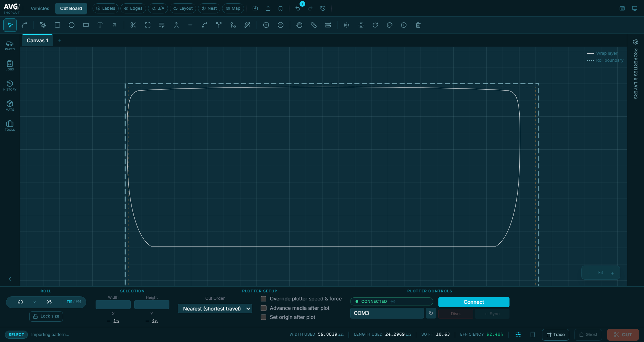
Task: Select the Hand pan tool
Action: pyautogui.click(x=299, y=25)
